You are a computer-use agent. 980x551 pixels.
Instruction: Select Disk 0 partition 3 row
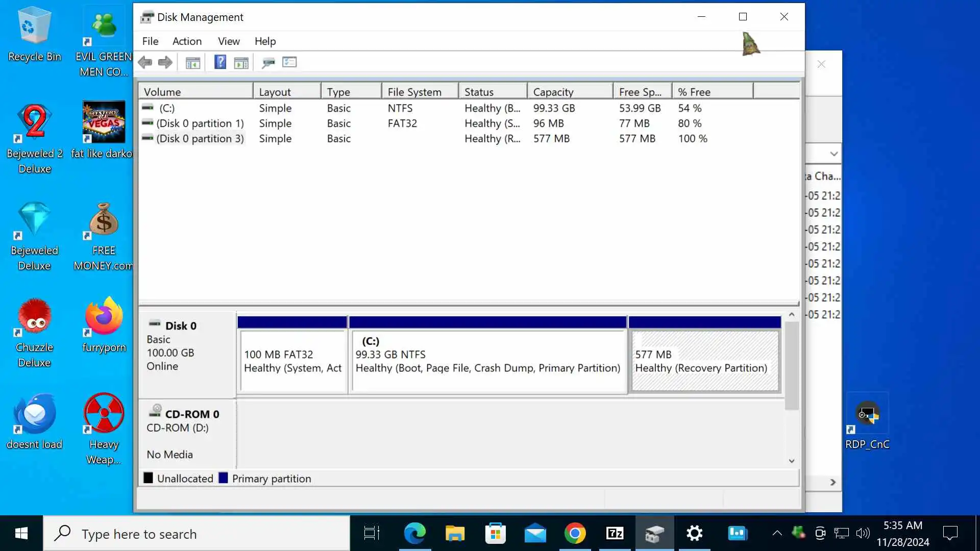(x=200, y=139)
